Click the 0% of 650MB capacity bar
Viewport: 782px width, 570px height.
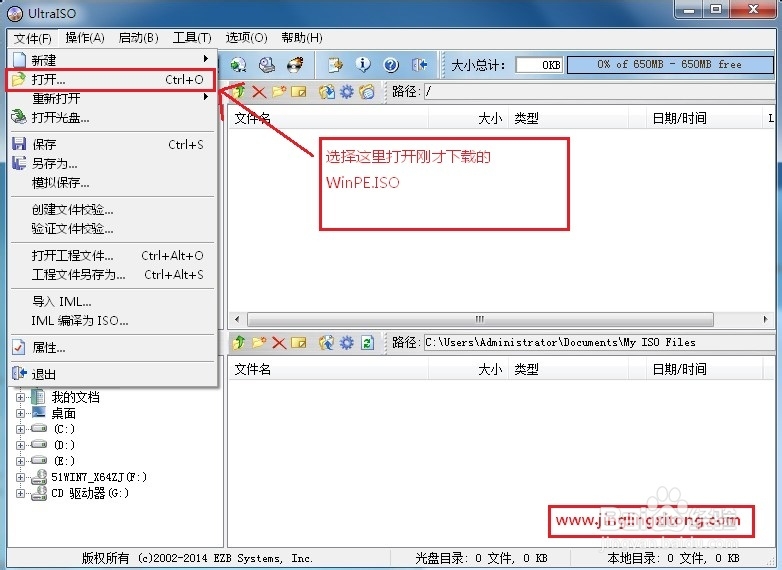(670, 64)
